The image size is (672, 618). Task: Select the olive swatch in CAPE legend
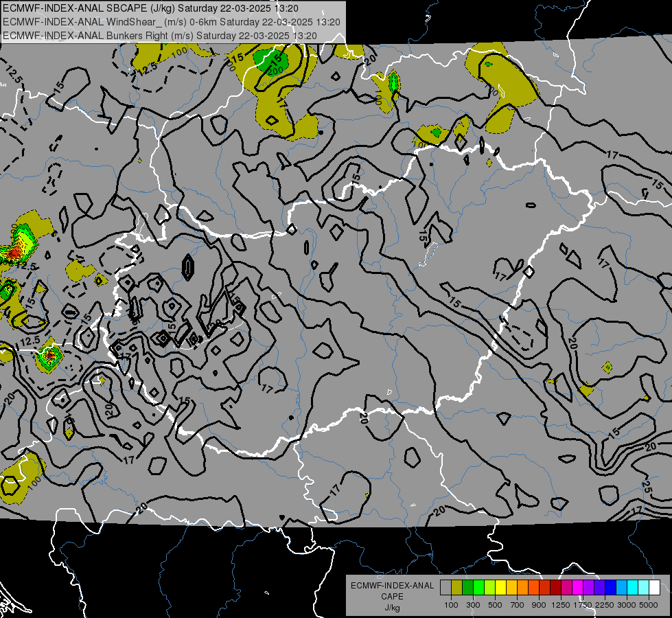[x=457, y=587]
